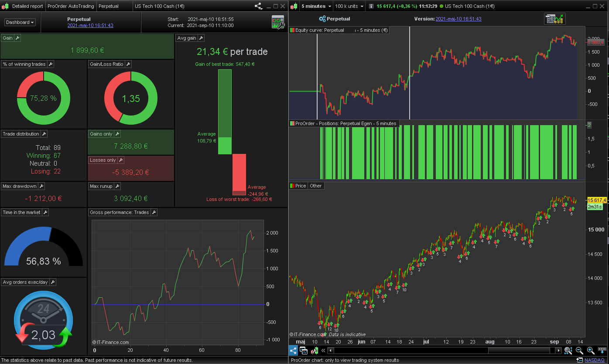
Task: Open the Losses only wrench settings
Action: [121, 160]
